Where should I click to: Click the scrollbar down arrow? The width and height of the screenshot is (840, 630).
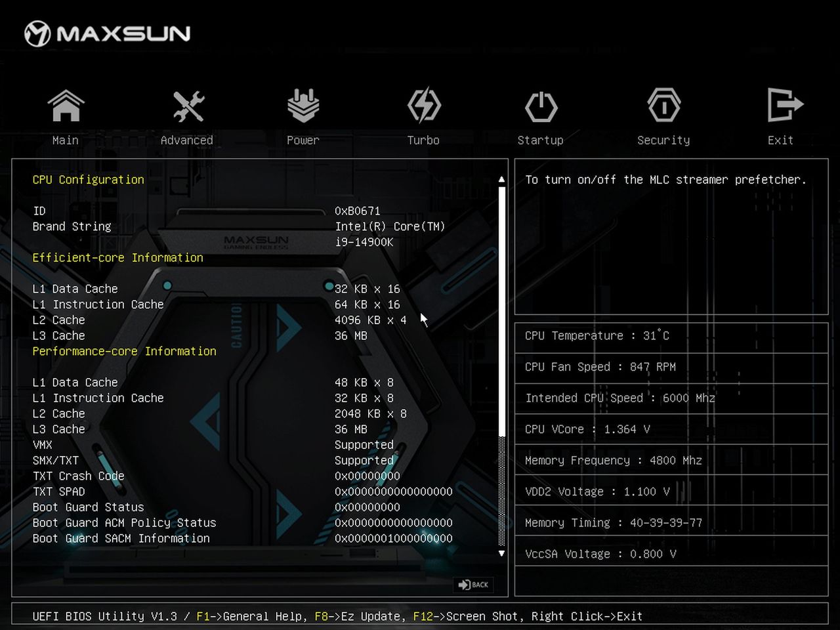coord(502,553)
